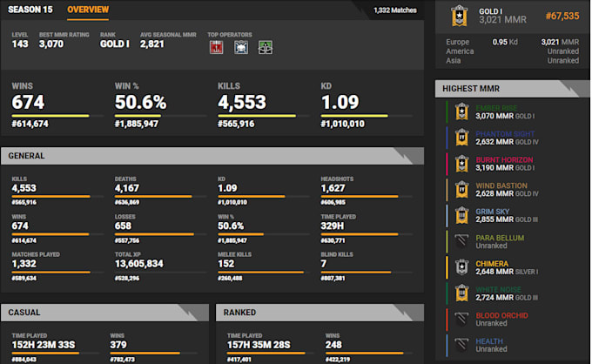Click the green third top operator icon

[266, 47]
